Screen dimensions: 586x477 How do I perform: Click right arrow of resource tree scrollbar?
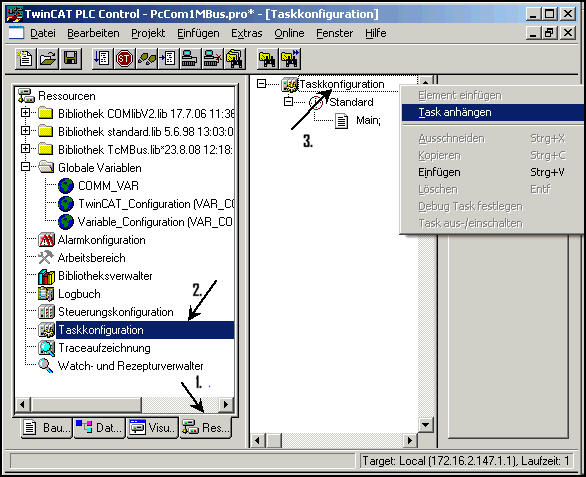(225, 404)
